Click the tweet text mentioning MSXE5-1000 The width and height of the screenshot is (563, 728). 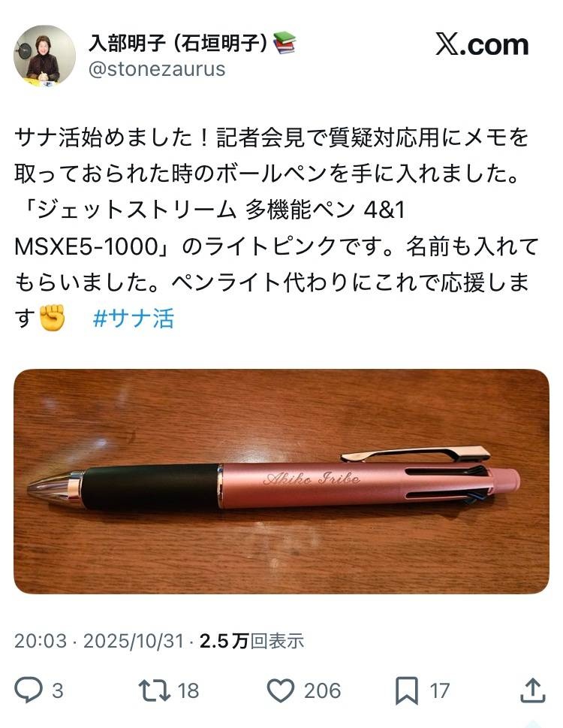(x=277, y=228)
